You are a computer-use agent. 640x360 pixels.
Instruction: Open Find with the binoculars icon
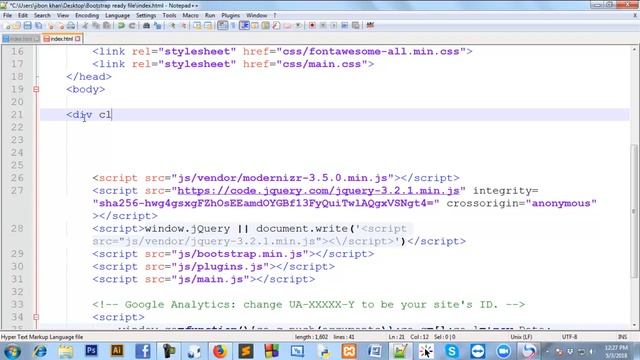pyautogui.click(x=146, y=26)
